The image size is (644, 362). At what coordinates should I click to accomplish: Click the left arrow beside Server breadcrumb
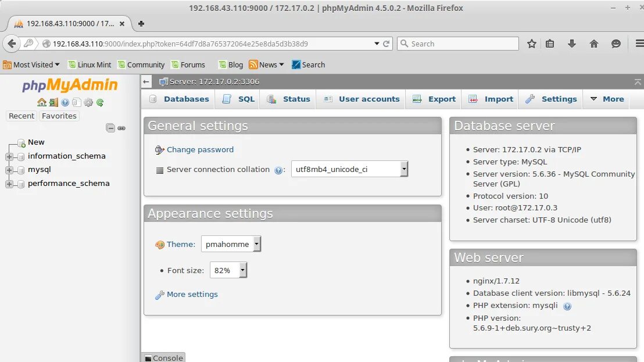(146, 82)
